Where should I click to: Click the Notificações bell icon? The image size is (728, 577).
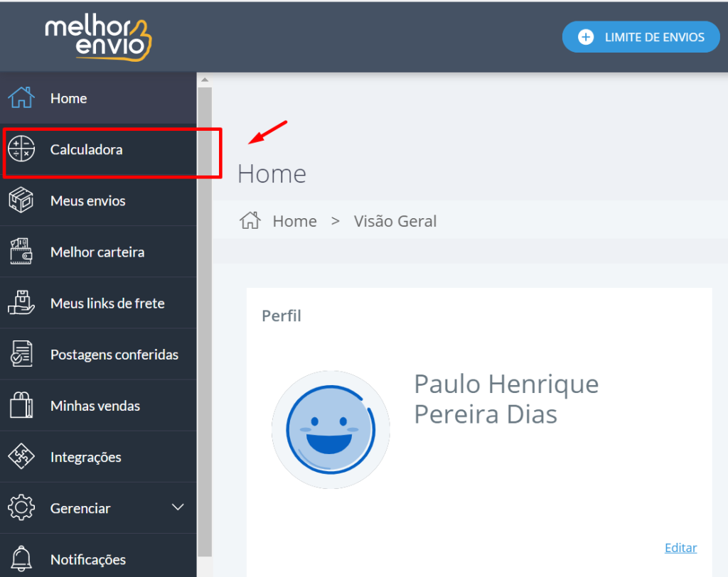22,559
